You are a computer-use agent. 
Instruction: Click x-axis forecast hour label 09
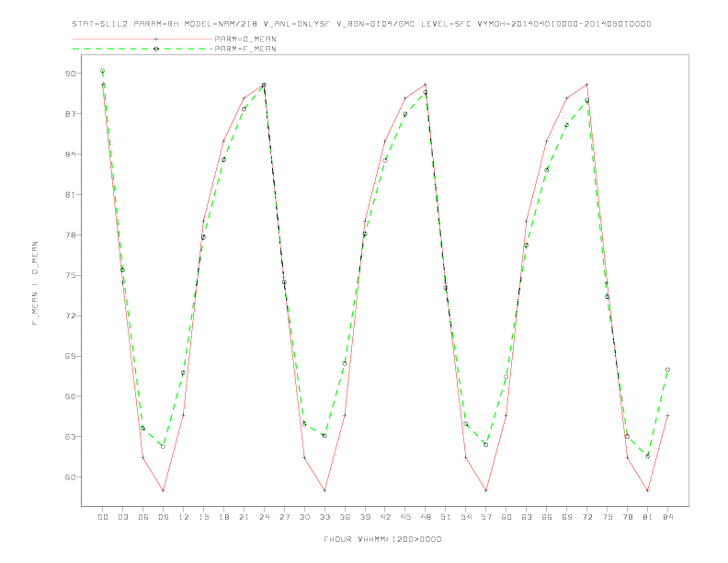[164, 517]
